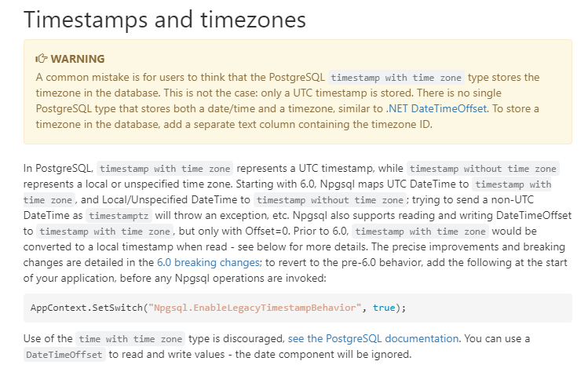588x372 pixels.
Task: Click the code span before 'but only with Offset=0'
Action: [x=104, y=232]
